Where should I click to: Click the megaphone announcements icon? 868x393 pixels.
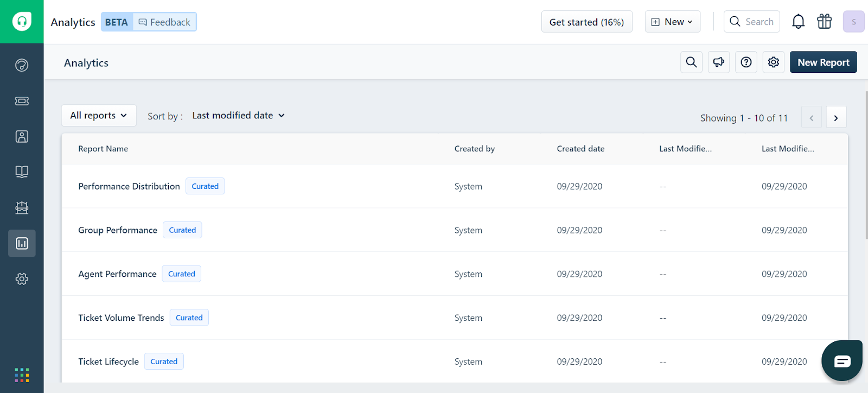pyautogui.click(x=719, y=62)
